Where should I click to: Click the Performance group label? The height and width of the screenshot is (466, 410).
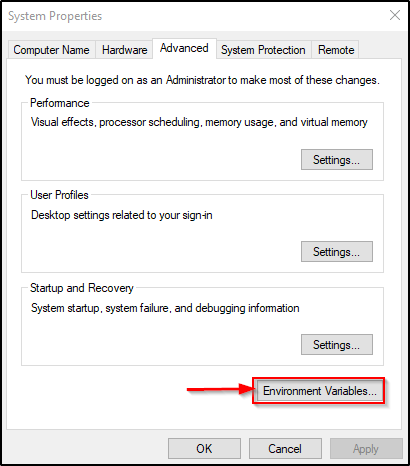pos(60,103)
